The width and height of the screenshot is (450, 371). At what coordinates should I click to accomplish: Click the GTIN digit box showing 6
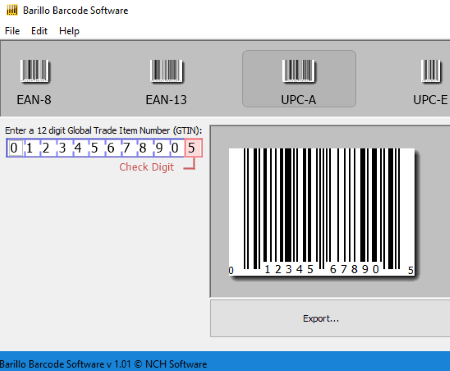[x=111, y=148]
